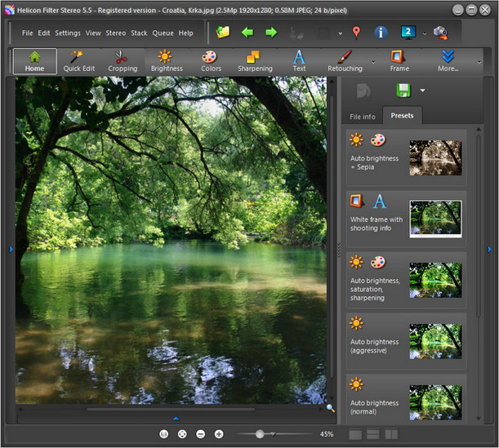Screen dimensions: 499x448
Task: Expand the dropdown beside monitor icon
Action: pos(425,33)
